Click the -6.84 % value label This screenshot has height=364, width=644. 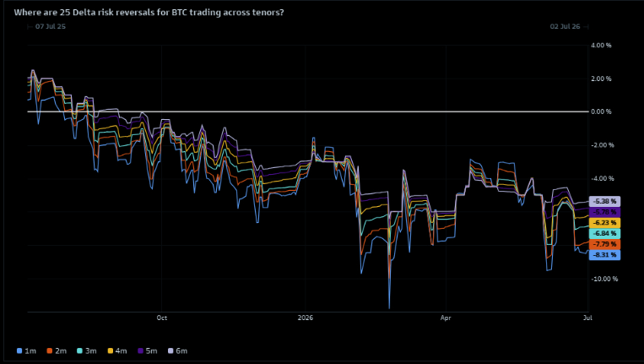click(604, 233)
